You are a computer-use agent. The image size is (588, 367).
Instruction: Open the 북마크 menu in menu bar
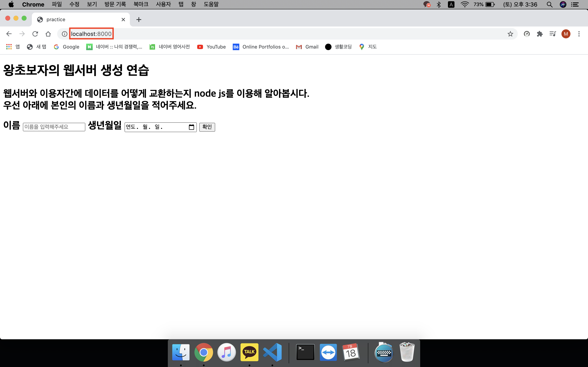141,4
